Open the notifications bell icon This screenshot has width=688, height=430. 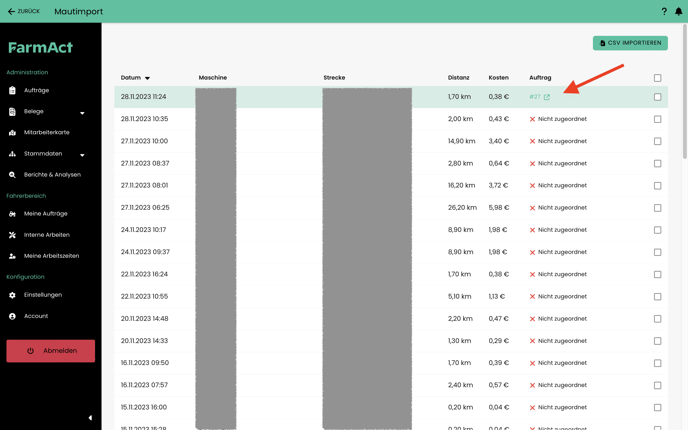678,11
